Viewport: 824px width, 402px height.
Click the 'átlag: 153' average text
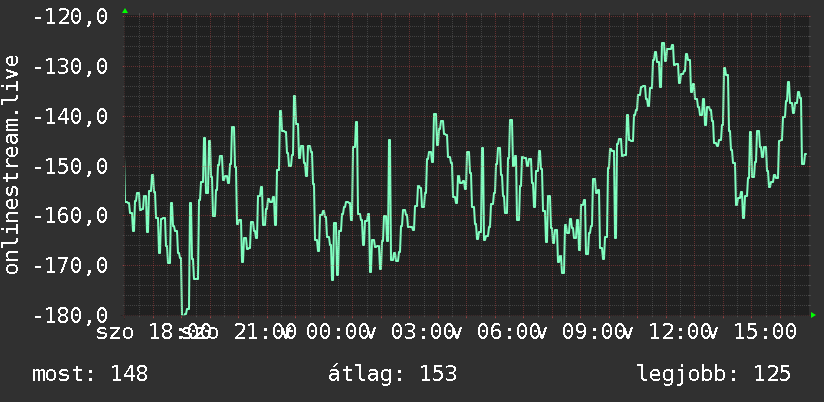point(393,374)
